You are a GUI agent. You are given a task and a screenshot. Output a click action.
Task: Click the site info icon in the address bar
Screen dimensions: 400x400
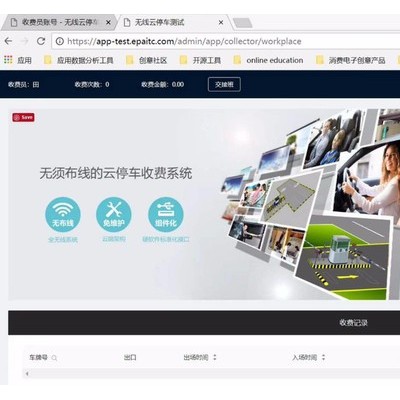coord(60,41)
